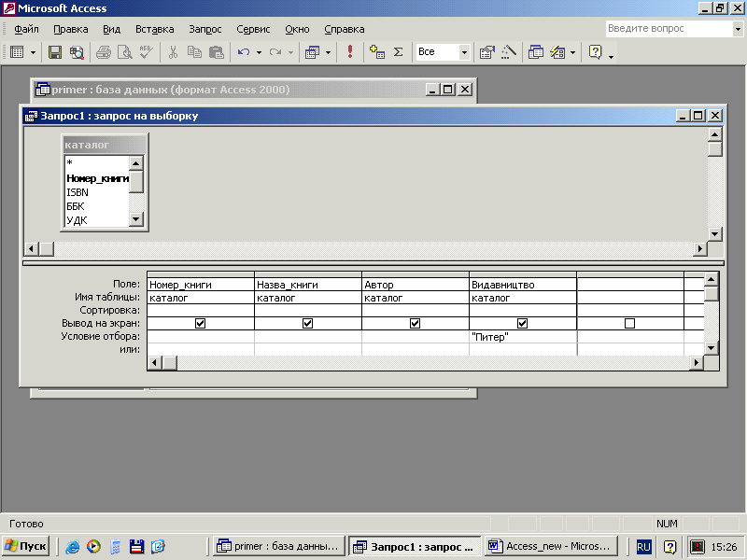
Task: Open the Properties toolbar icon
Action: (486, 52)
